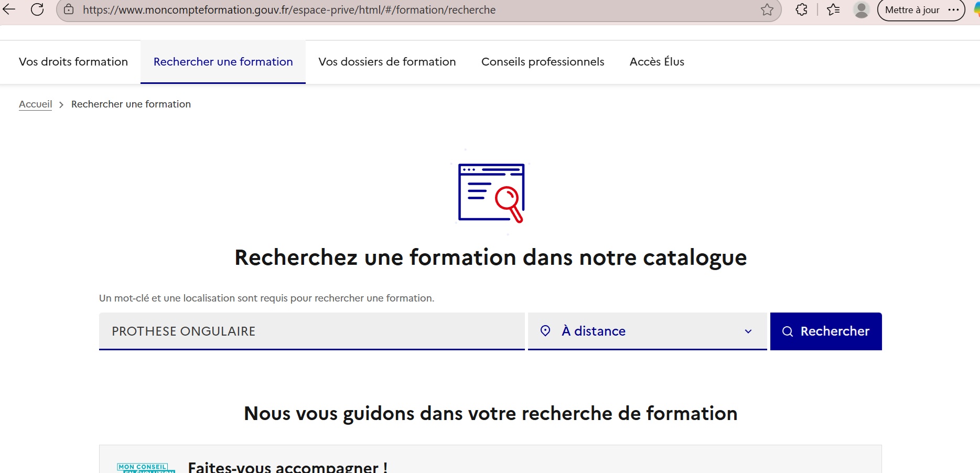Viewport: 980px width, 473px height.
Task: Open the browser extensions puzzle icon
Action: [x=801, y=9]
